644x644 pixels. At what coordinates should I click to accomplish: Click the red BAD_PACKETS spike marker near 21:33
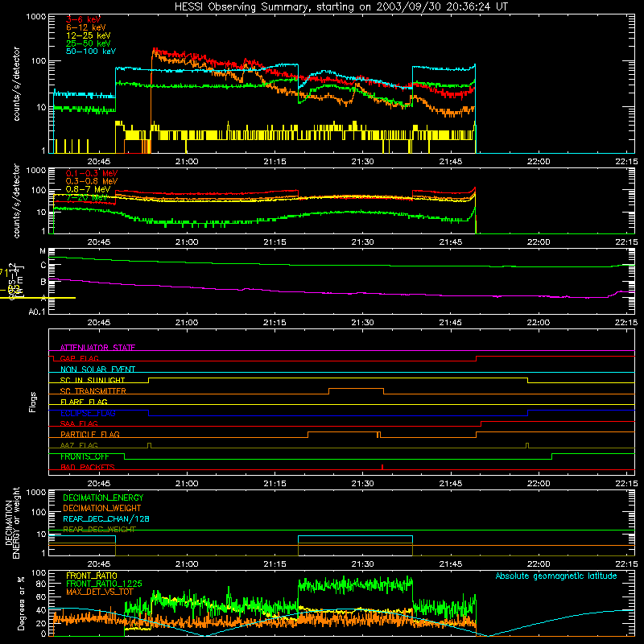(x=382, y=467)
